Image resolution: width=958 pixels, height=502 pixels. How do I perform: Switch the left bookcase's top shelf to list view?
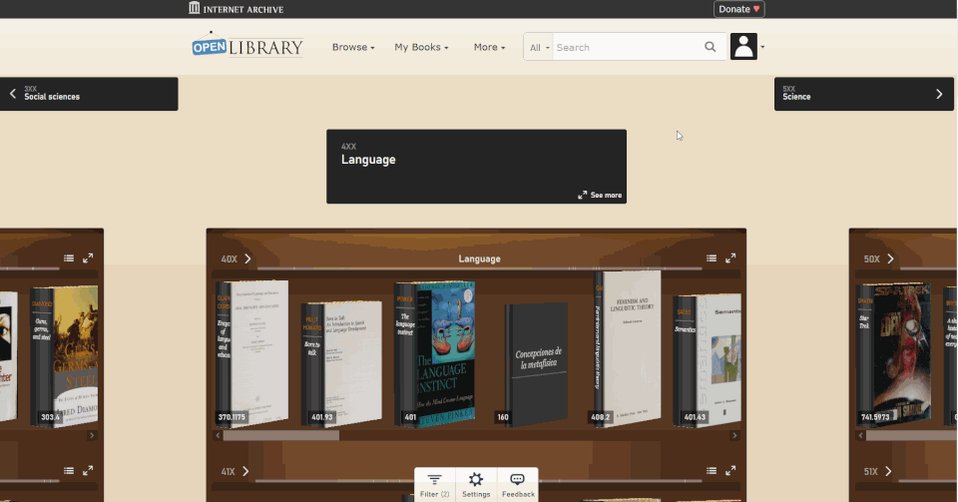tap(69, 258)
